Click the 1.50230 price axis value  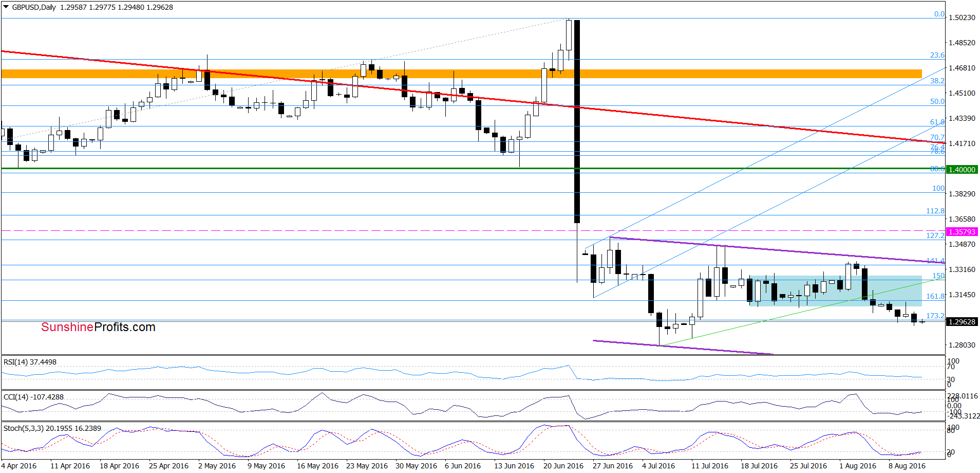(962, 17)
